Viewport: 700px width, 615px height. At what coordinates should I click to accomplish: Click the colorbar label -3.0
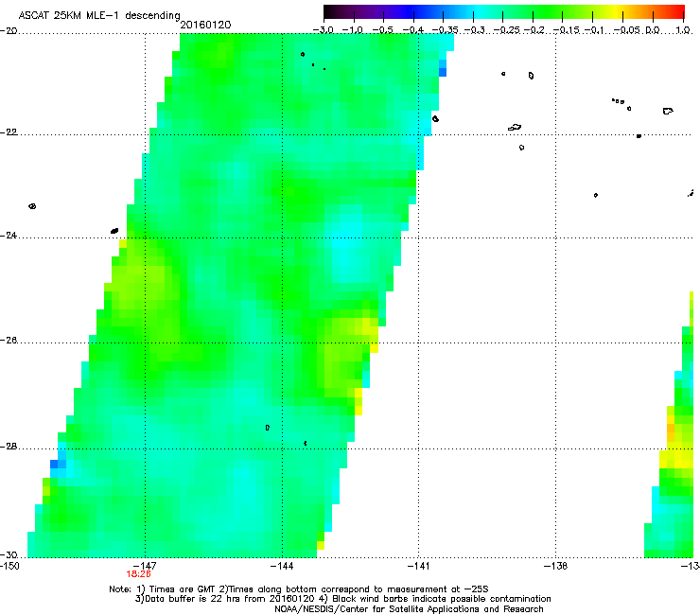(x=324, y=30)
